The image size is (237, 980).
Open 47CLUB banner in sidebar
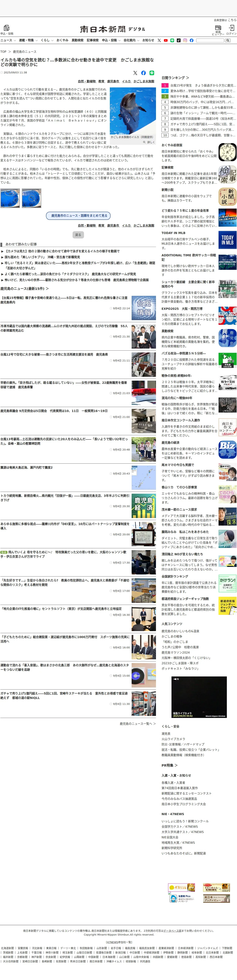point(181,887)
